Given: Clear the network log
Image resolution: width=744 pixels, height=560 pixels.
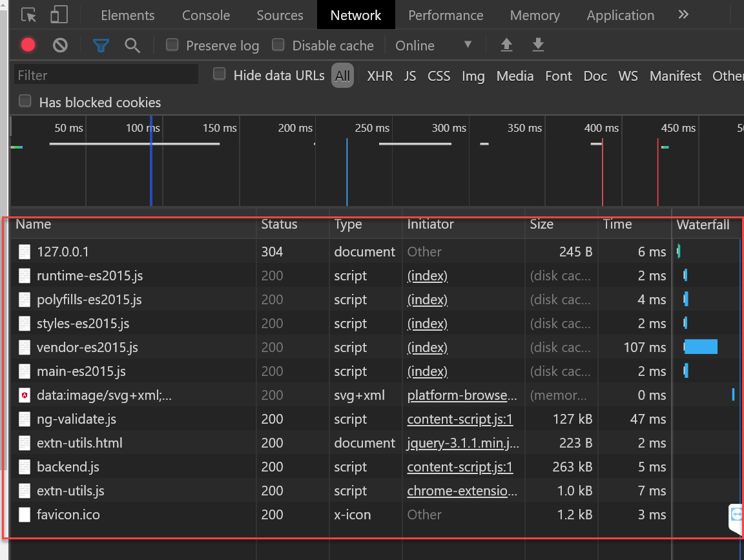Looking at the screenshot, I should pos(60,45).
